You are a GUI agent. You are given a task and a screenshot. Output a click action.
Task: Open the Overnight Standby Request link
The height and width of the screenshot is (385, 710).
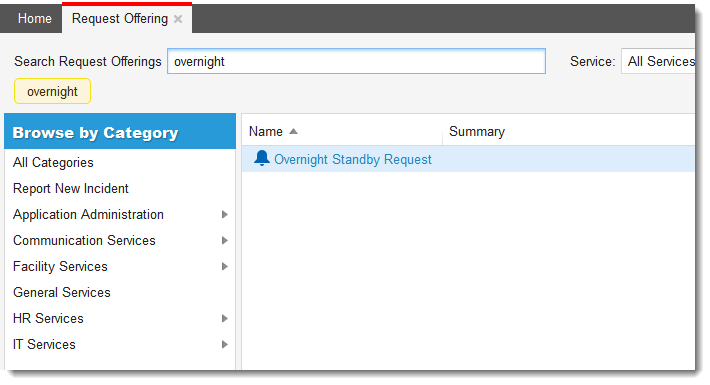click(353, 159)
